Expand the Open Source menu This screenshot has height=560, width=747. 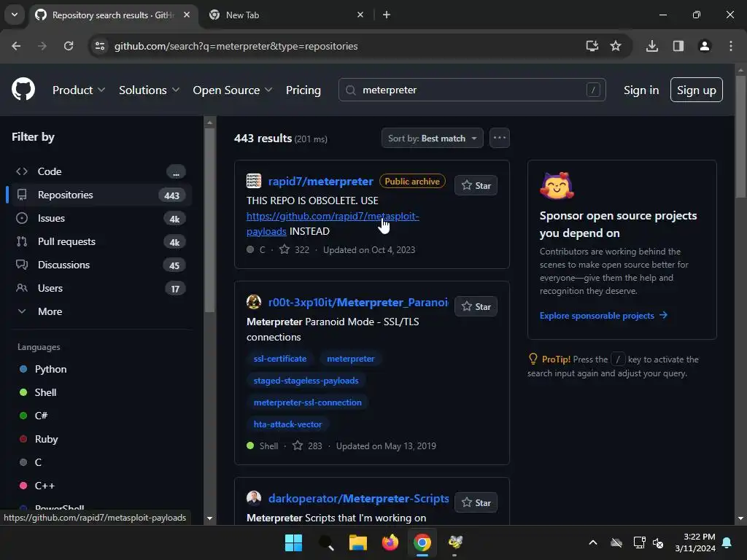point(233,90)
